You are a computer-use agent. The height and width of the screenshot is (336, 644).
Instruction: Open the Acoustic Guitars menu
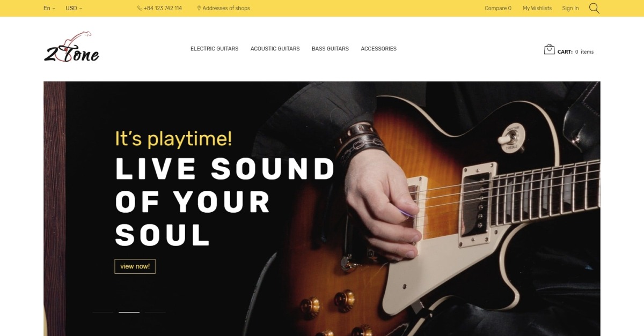tap(275, 49)
